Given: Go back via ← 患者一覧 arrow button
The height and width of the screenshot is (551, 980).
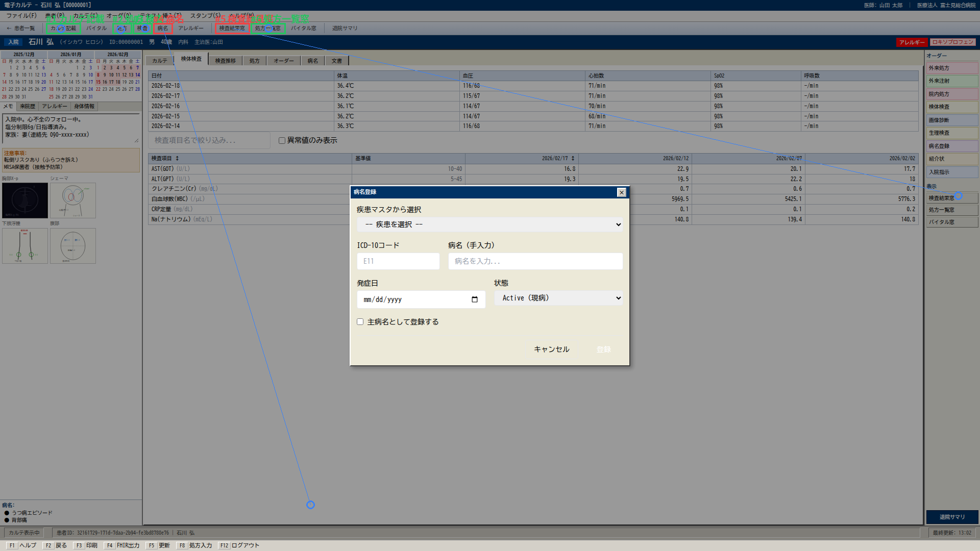Looking at the screenshot, I should tap(21, 29).
